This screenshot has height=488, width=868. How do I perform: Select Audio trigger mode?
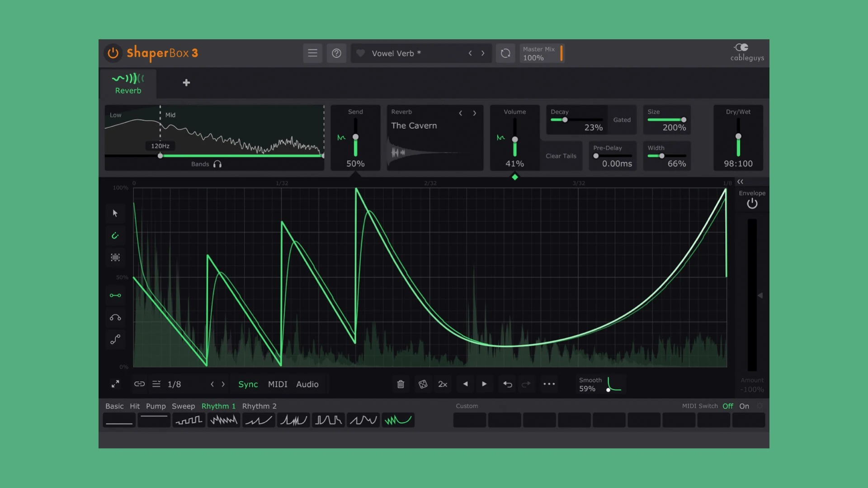[x=307, y=384]
